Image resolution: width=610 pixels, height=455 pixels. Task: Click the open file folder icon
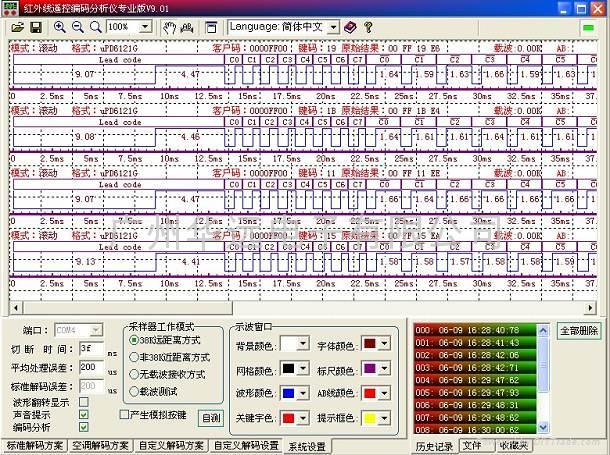coord(18,26)
